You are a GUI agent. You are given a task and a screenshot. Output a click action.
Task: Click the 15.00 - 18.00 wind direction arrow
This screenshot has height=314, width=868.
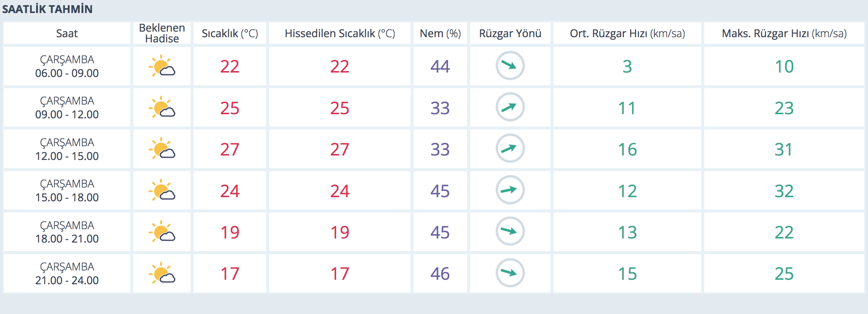point(510,190)
